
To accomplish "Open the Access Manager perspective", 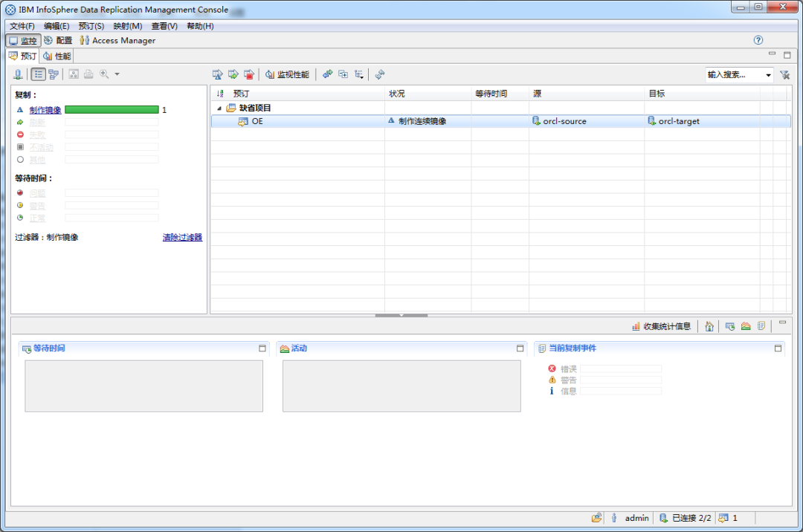I will (117, 40).
